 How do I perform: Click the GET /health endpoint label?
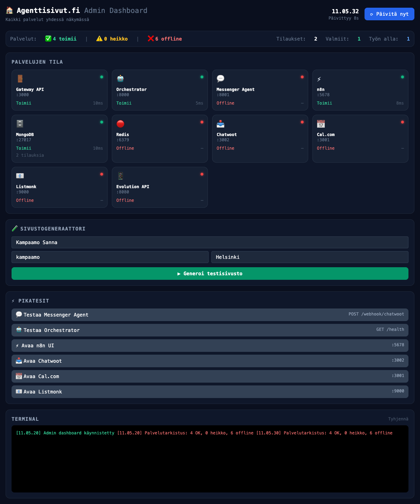[390, 329]
